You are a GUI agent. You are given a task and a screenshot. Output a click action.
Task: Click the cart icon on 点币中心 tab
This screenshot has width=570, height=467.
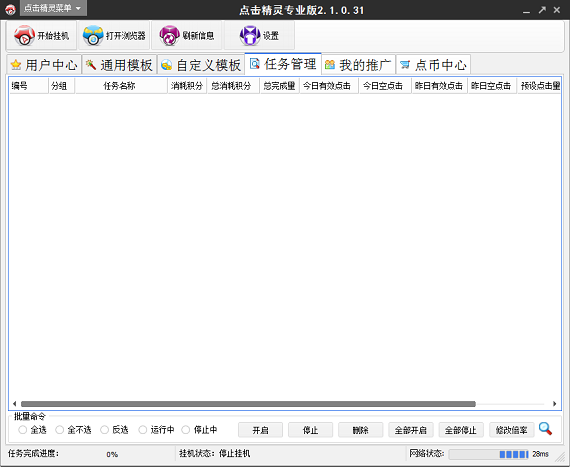pyautogui.click(x=405, y=65)
